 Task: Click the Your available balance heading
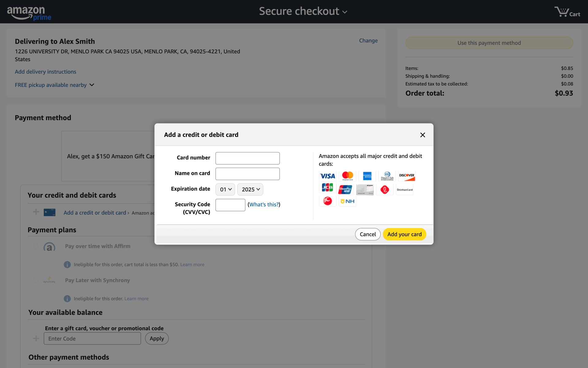pos(65,312)
